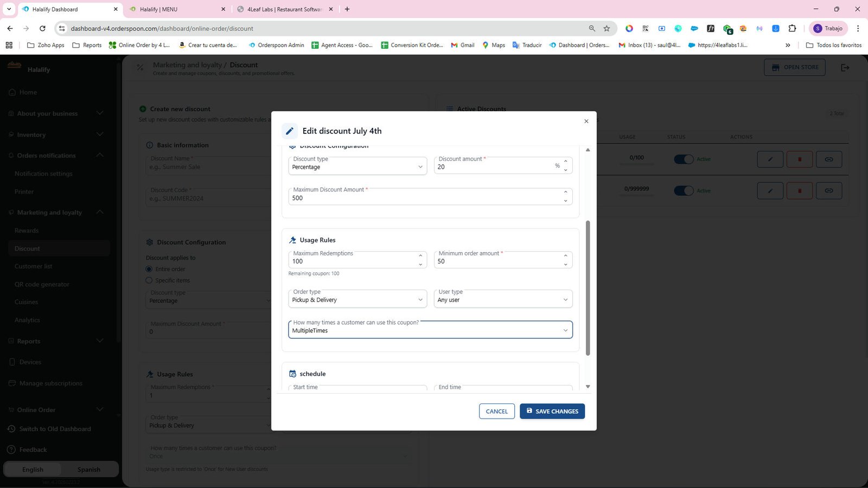Viewport: 868px width, 488px height.
Task: Click the Open Store button
Action: (x=795, y=67)
